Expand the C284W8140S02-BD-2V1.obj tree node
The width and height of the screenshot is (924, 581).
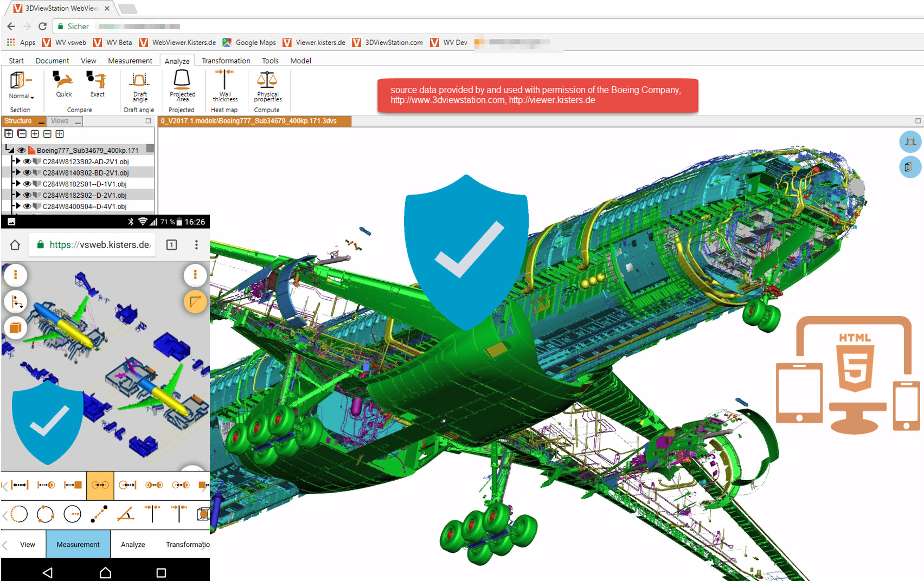(x=18, y=172)
